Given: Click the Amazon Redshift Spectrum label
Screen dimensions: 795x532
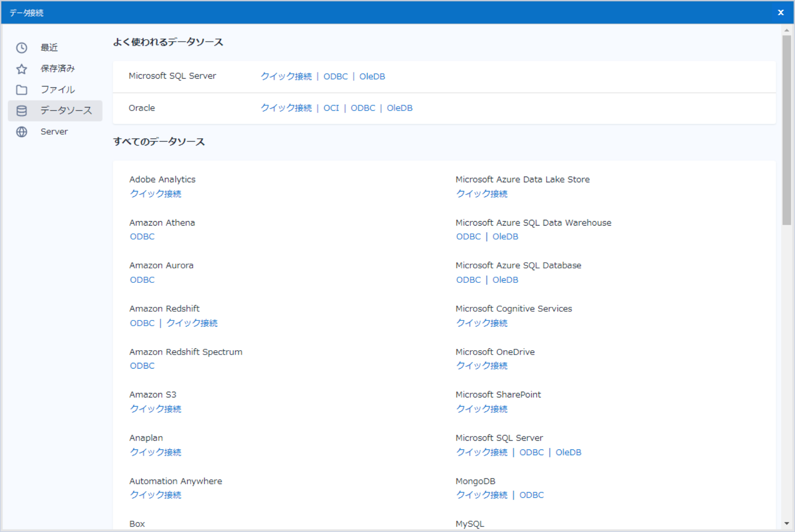Looking at the screenshot, I should point(186,352).
